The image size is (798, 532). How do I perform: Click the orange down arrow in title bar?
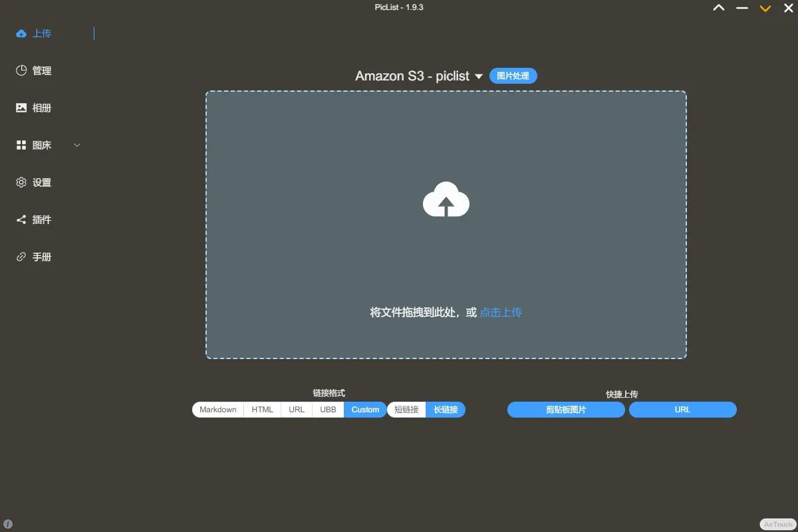pyautogui.click(x=765, y=8)
